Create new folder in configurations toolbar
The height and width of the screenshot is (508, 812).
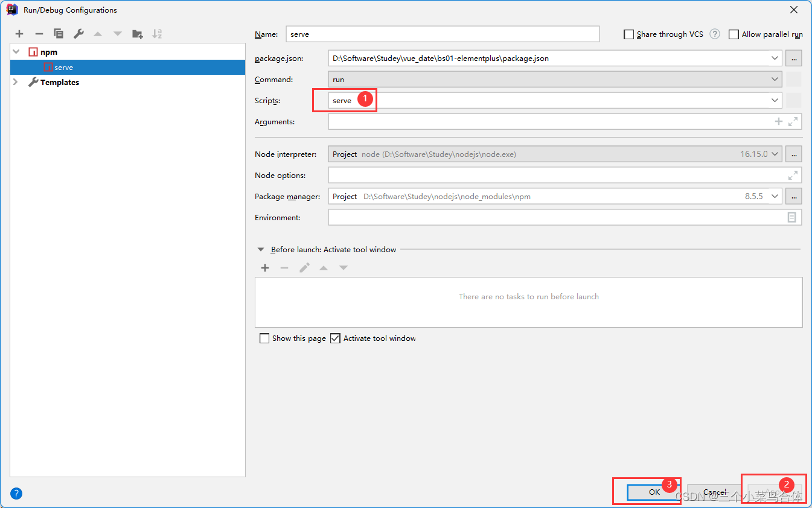pyautogui.click(x=138, y=34)
